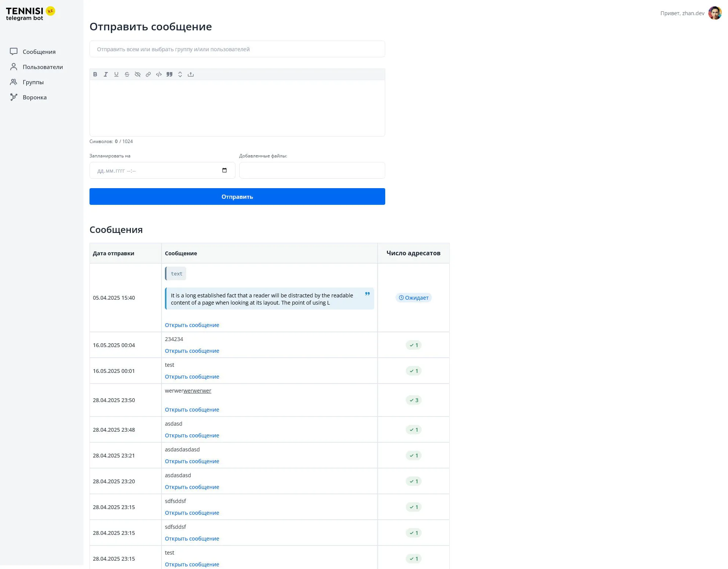Open Воронка sidebar item
The image size is (728, 569).
[x=35, y=97]
